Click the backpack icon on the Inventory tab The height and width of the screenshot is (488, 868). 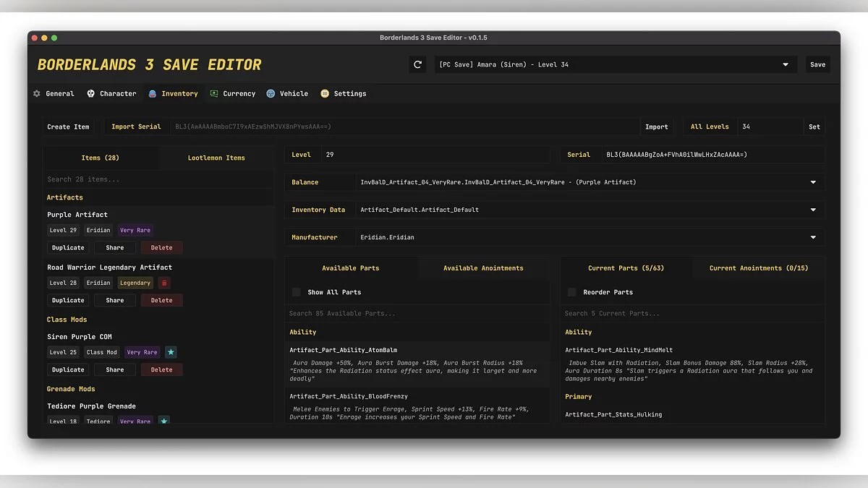pyautogui.click(x=153, y=93)
